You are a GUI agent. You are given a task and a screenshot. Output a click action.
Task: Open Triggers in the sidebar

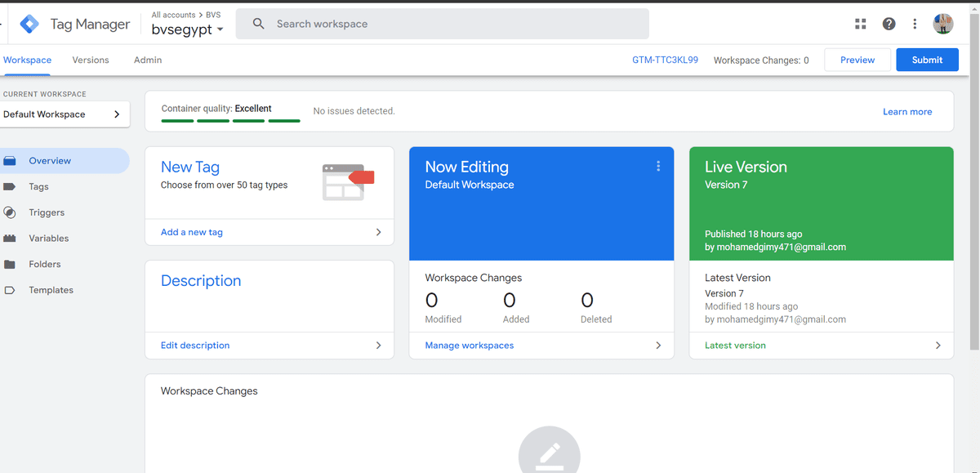click(x=47, y=212)
